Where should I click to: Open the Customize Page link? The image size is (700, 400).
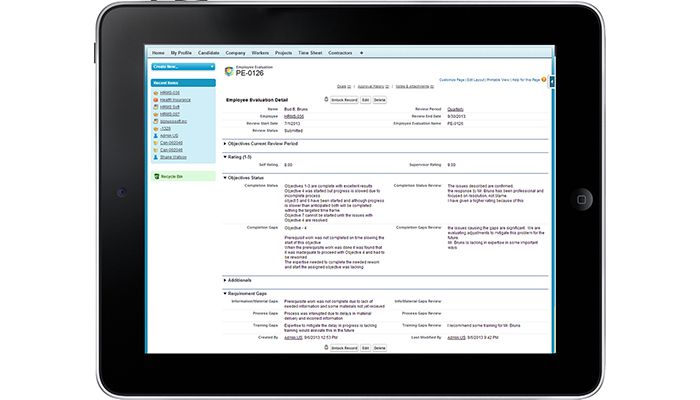tap(452, 80)
